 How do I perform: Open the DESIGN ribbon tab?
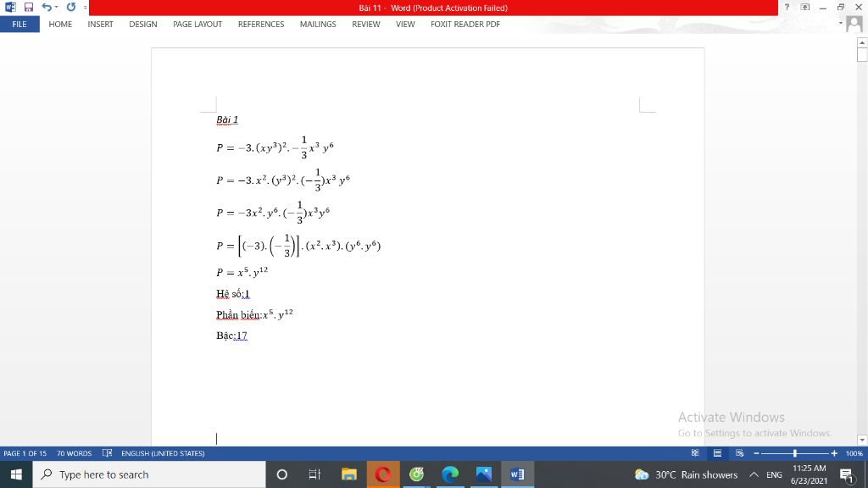point(142,25)
